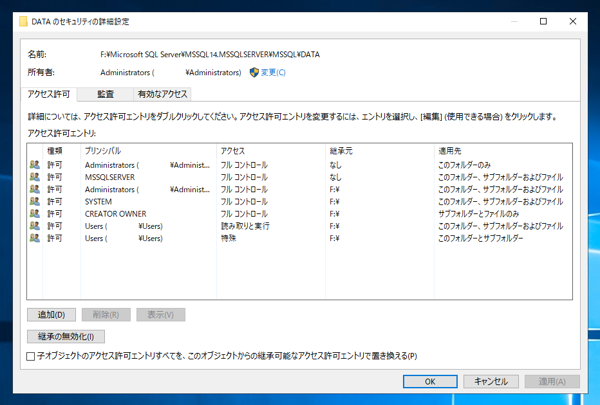Screen dimensions: 600x405
Task: Click the 適用(A) button
Action: coord(552,382)
